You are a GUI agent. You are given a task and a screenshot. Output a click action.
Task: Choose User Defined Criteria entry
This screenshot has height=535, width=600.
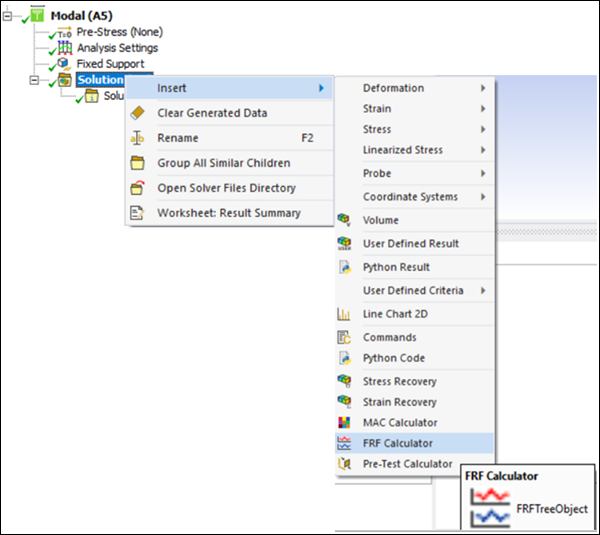click(x=415, y=290)
